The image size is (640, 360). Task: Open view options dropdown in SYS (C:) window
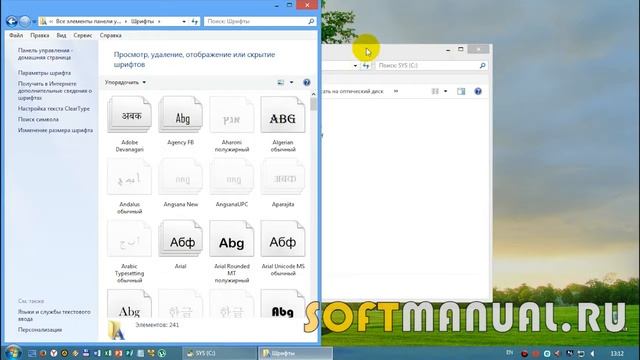[x=445, y=91]
